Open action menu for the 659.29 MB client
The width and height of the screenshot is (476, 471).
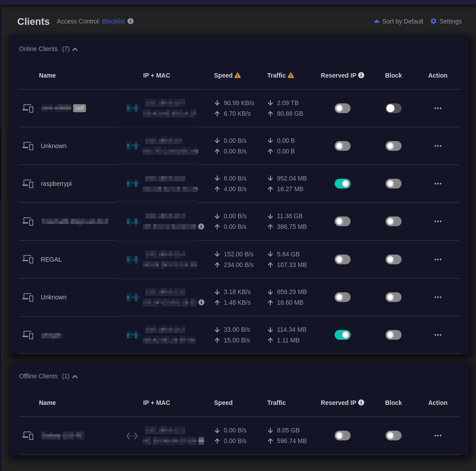[438, 297]
